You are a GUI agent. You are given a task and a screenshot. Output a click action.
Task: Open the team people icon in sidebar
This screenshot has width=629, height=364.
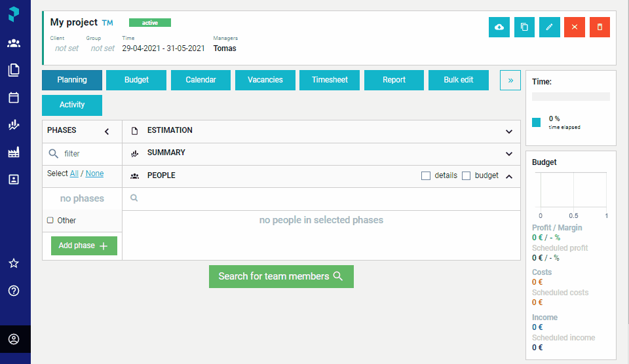(x=14, y=43)
